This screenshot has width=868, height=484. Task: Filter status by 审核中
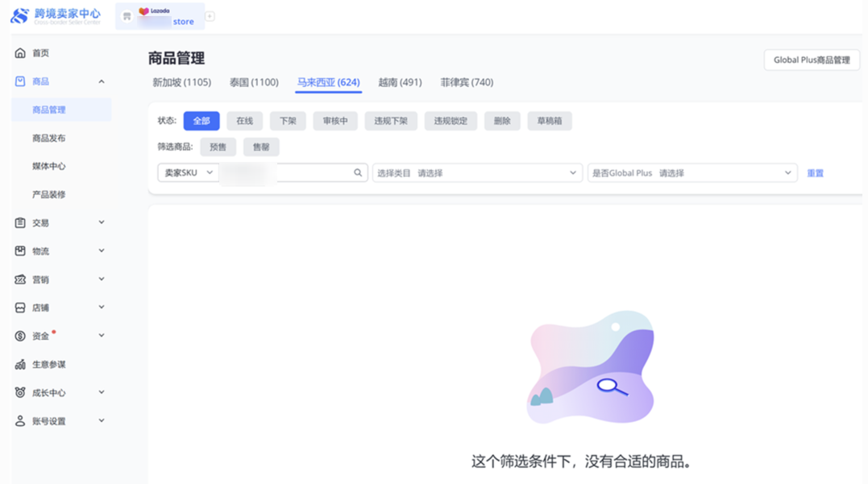coord(335,121)
